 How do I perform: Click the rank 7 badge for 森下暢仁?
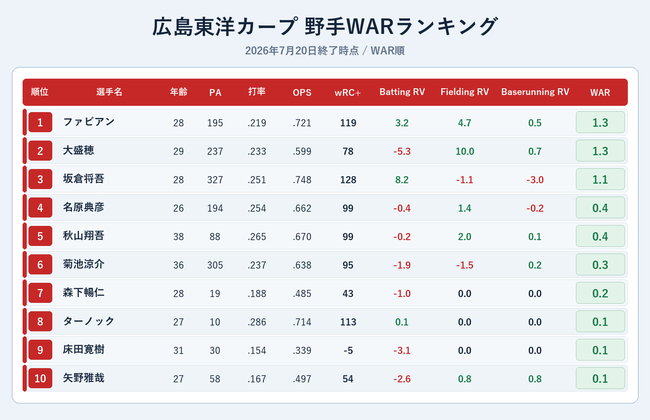coord(40,293)
